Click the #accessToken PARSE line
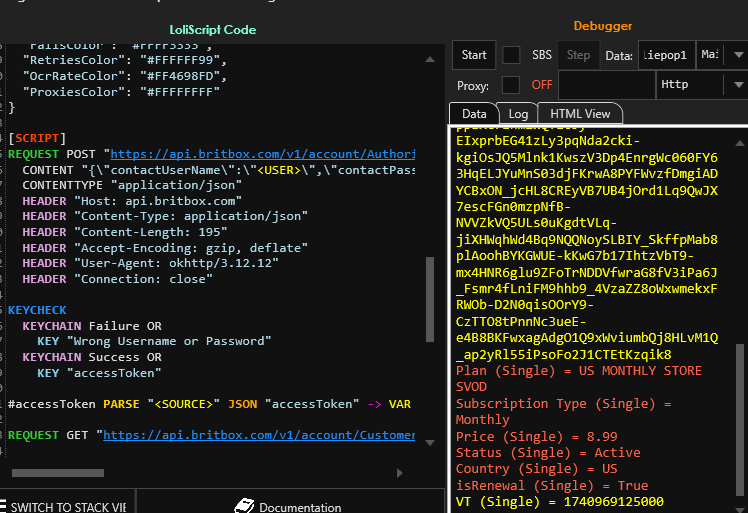 (x=209, y=404)
